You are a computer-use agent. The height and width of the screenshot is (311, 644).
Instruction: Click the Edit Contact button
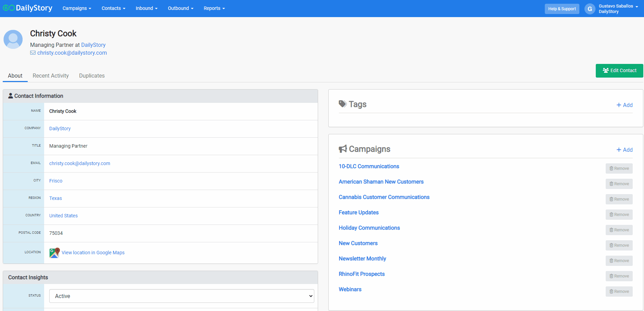(x=619, y=71)
